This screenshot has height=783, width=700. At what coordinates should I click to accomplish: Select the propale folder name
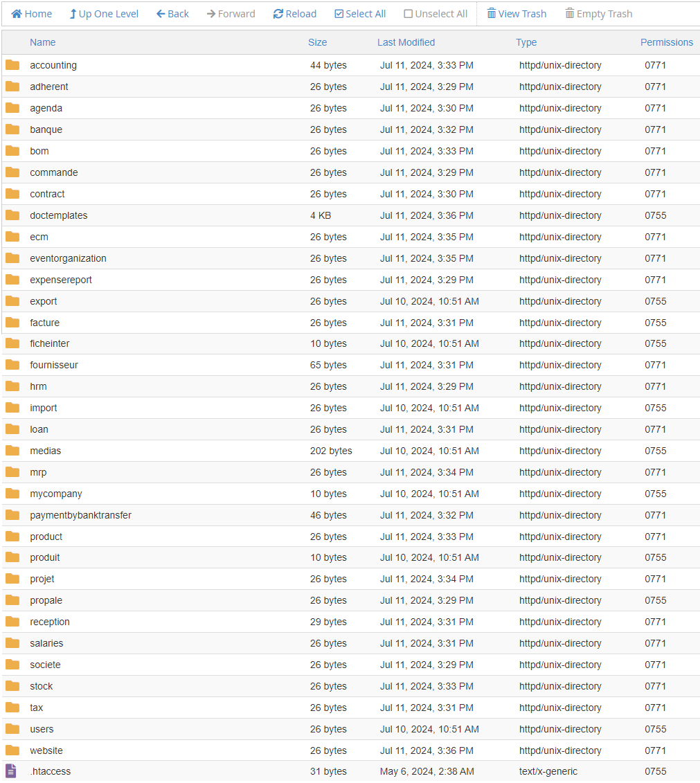[x=46, y=601]
